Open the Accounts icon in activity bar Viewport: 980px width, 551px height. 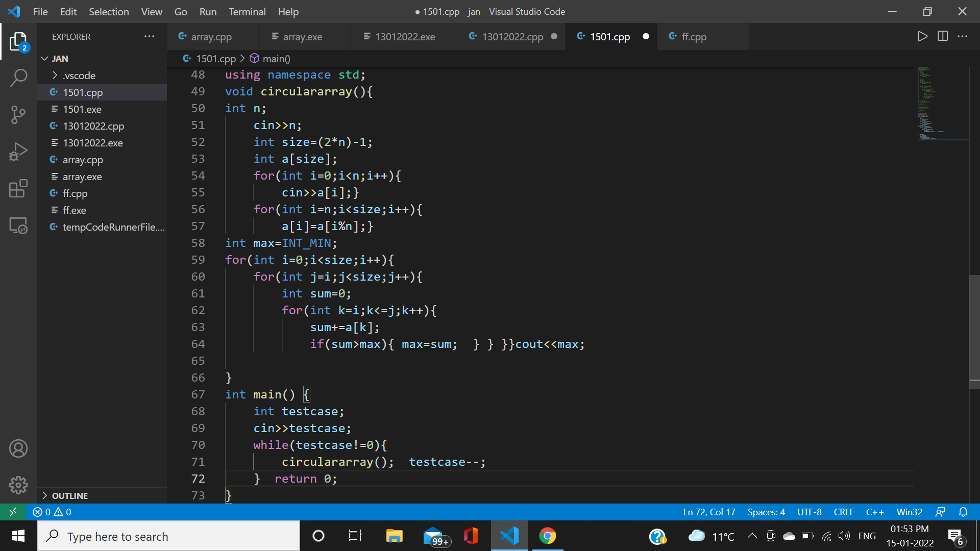pyautogui.click(x=18, y=449)
